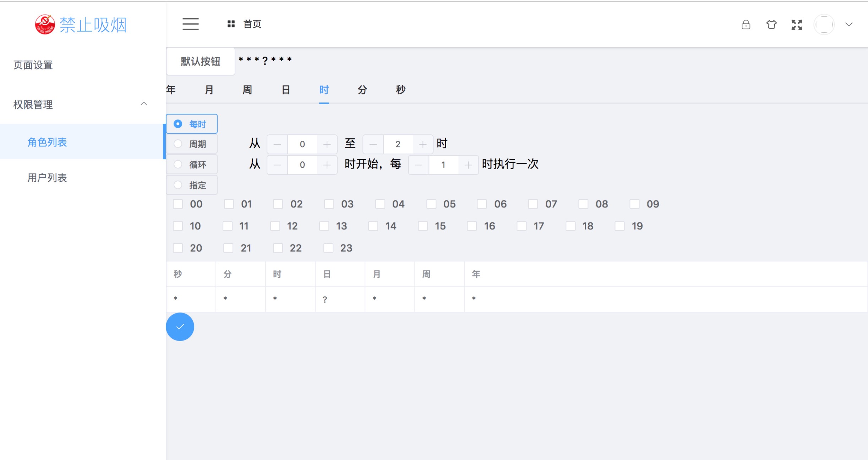Select the 周期 radio option
The image size is (868, 460).
point(178,144)
